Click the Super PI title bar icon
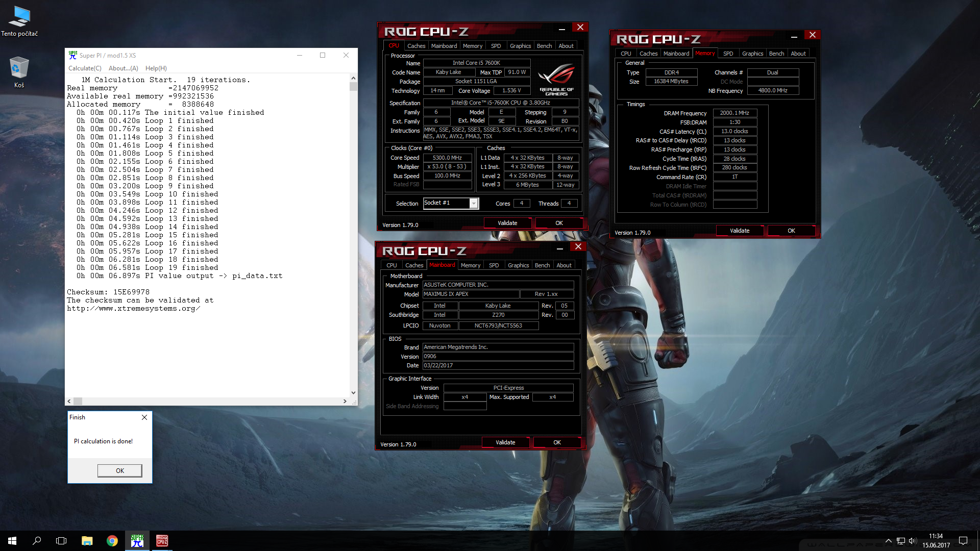 (x=73, y=55)
